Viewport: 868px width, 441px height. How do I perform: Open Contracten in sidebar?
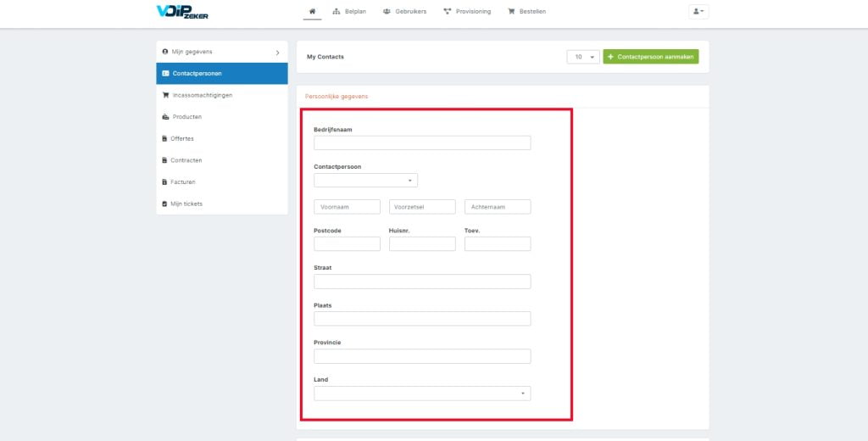(222, 160)
